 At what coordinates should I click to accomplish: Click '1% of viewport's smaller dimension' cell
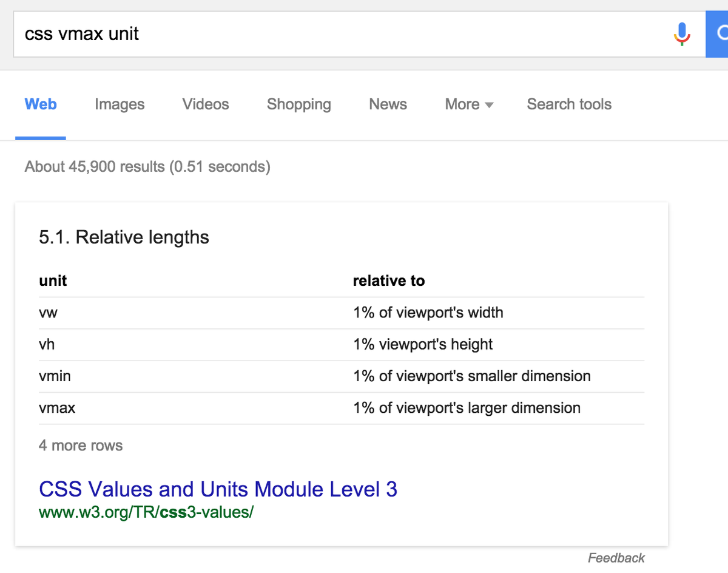499,376
